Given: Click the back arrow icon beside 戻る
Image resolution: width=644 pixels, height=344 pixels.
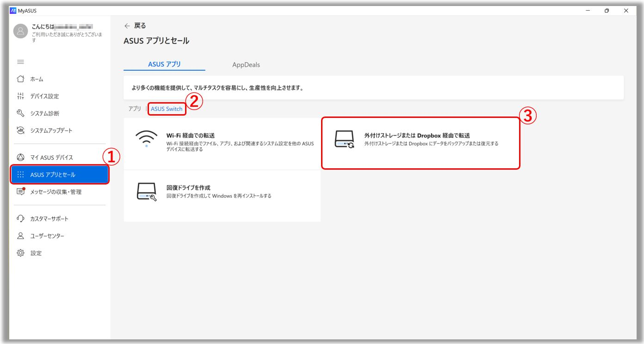Looking at the screenshot, I should click(127, 26).
